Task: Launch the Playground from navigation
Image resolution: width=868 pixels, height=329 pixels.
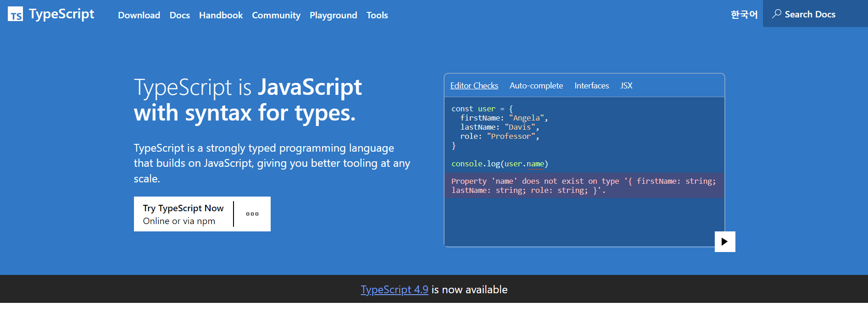Action: coord(334,15)
